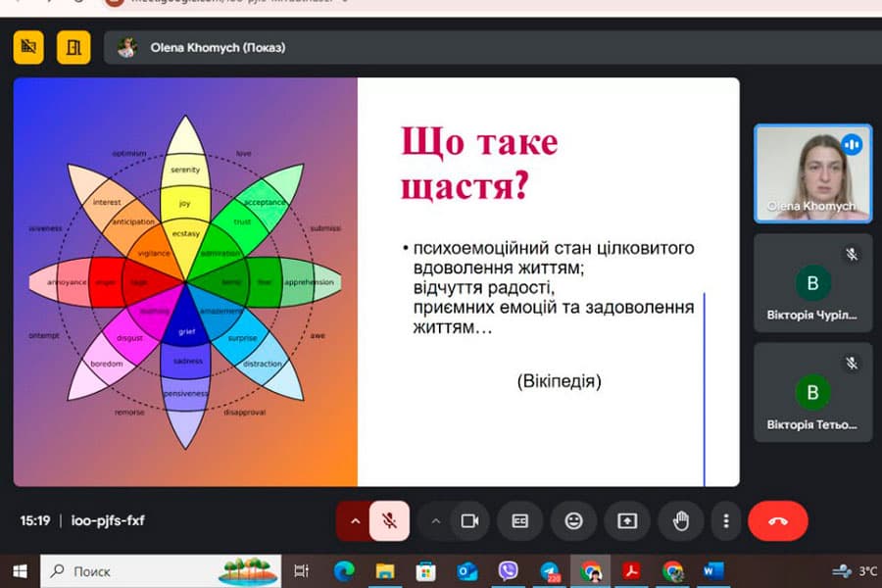Open Viber from the taskbar

[508, 570]
